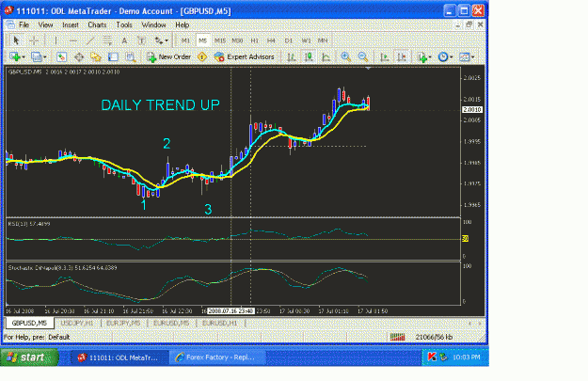The height and width of the screenshot is (381, 588).
Task: Click the Expert Advisors button
Action: [244, 57]
